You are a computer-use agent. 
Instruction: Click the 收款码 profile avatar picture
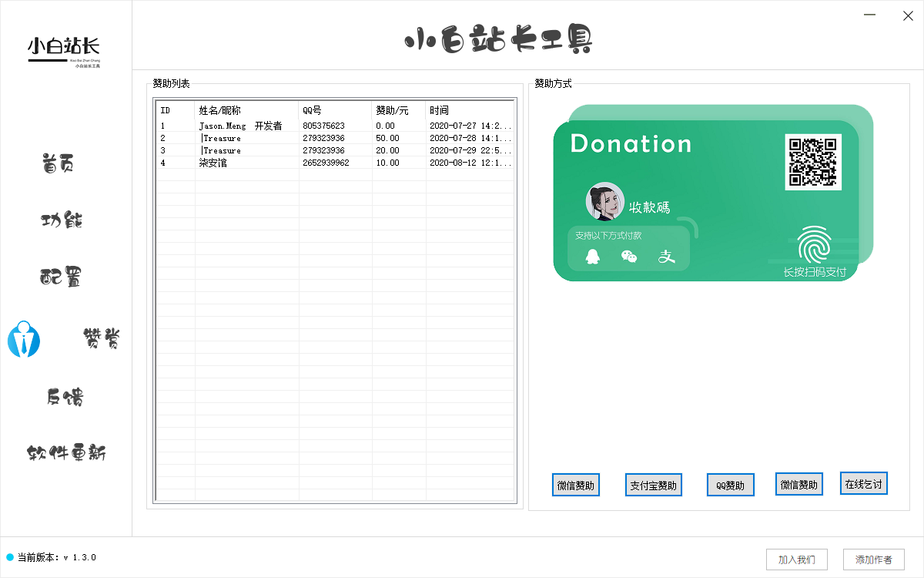[x=604, y=202]
